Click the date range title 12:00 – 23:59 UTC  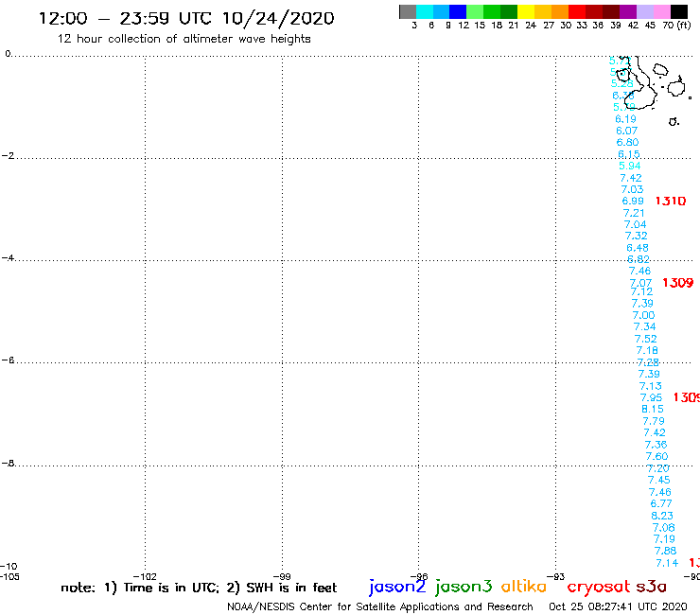point(186,18)
